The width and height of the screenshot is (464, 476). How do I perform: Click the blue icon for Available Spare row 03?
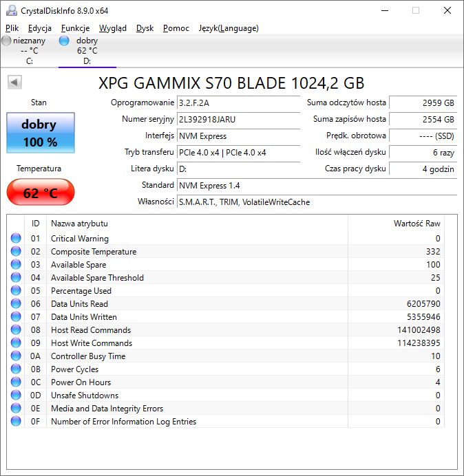[16, 264]
